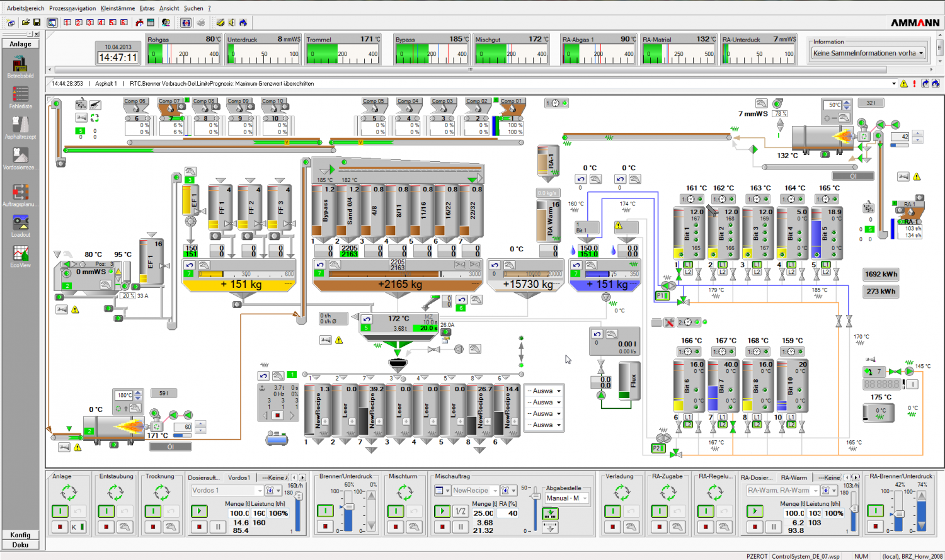This screenshot has height=560, width=945.
Task: Adjust the 180°C burner temperature stepper
Action: [x=137, y=396]
